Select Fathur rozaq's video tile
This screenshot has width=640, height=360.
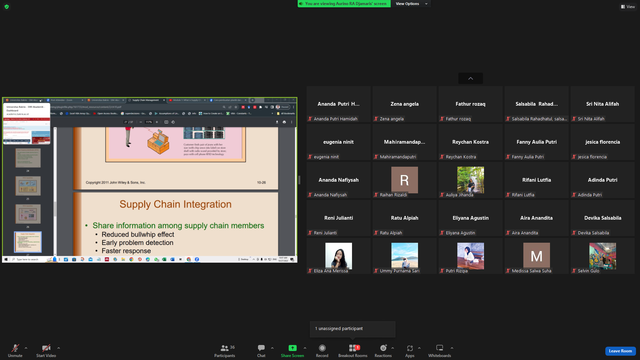tap(471, 104)
